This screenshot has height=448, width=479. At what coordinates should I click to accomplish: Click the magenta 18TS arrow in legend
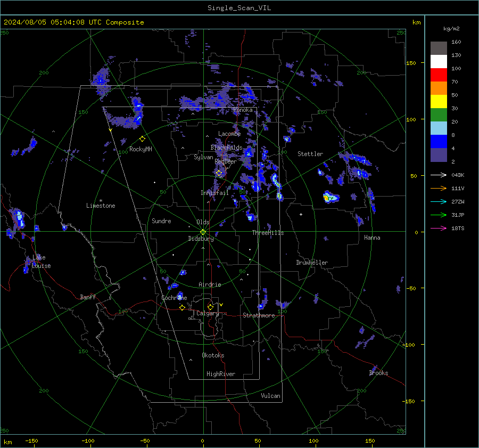pyautogui.click(x=439, y=229)
